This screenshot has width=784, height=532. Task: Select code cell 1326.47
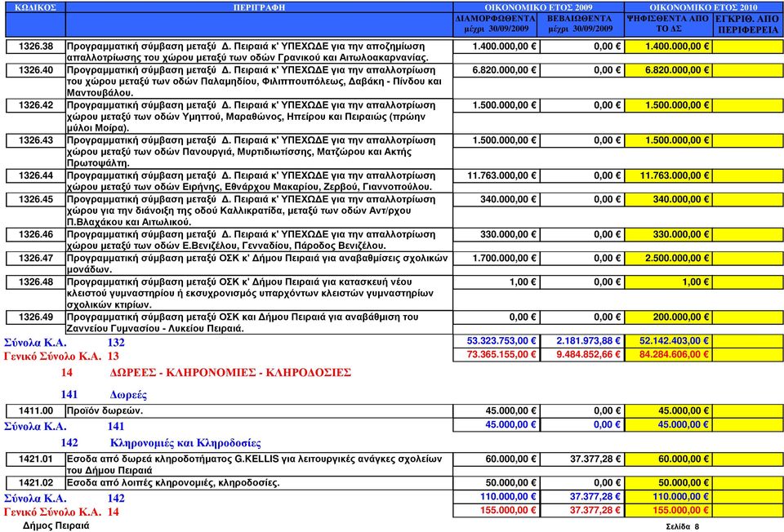[35, 259]
